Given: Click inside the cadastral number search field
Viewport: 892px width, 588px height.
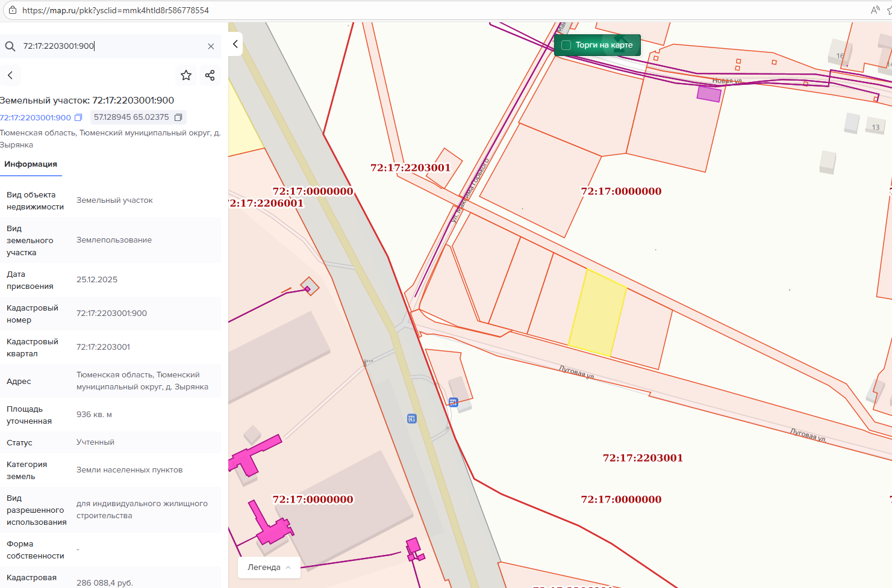Looking at the screenshot, I should [108, 46].
